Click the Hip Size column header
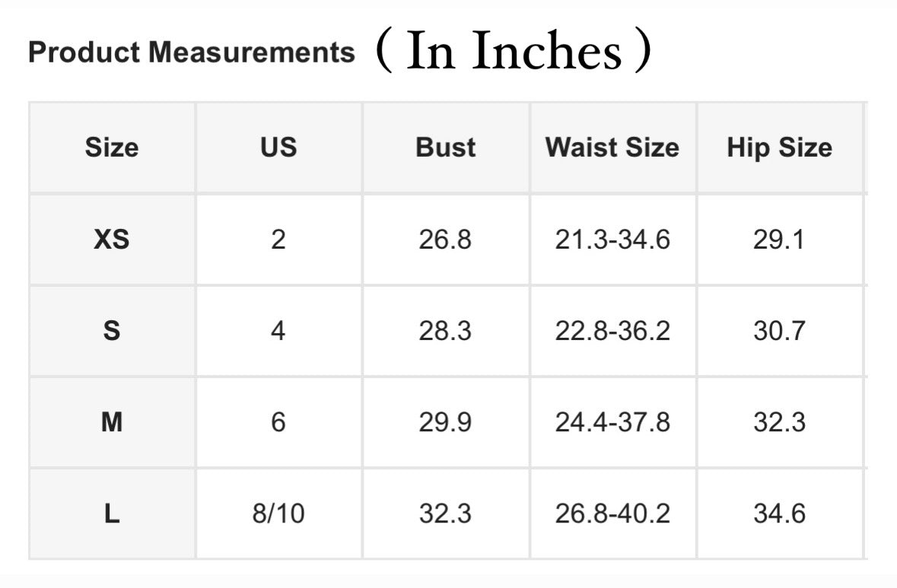This screenshot has width=897, height=588. pos(780,148)
